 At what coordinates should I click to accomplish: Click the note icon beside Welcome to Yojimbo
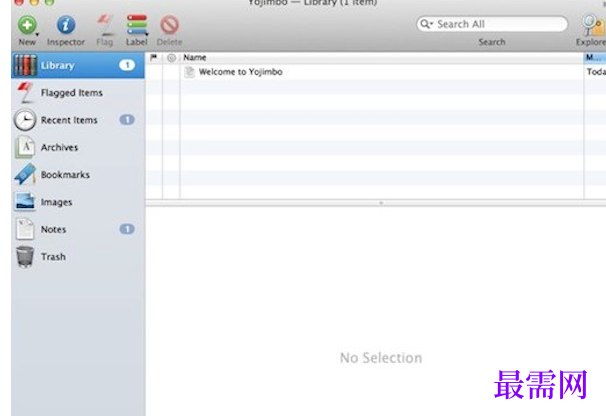(x=189, y=72)
